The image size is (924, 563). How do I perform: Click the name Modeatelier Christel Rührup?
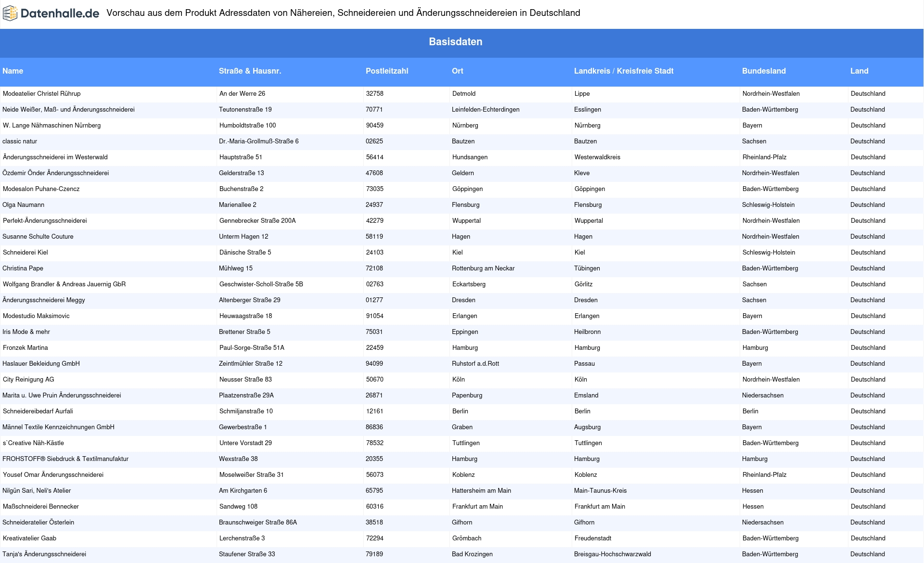point(42,93)
